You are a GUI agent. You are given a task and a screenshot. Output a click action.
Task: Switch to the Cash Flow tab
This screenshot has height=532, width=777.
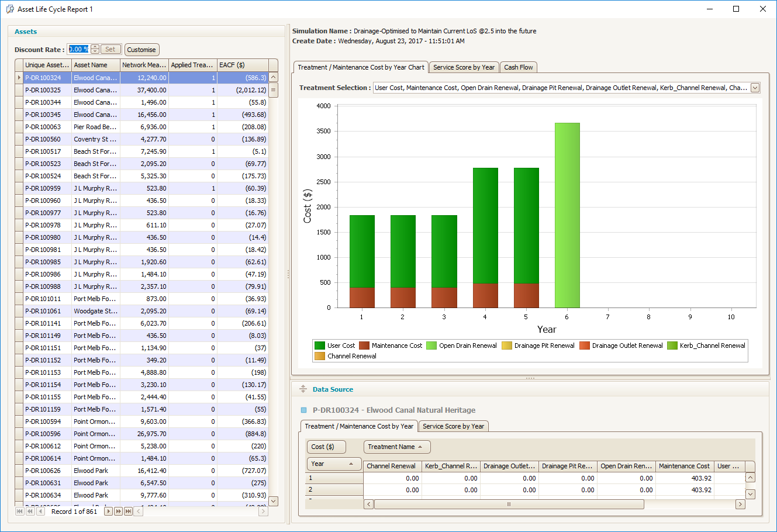tap(519, 67)
